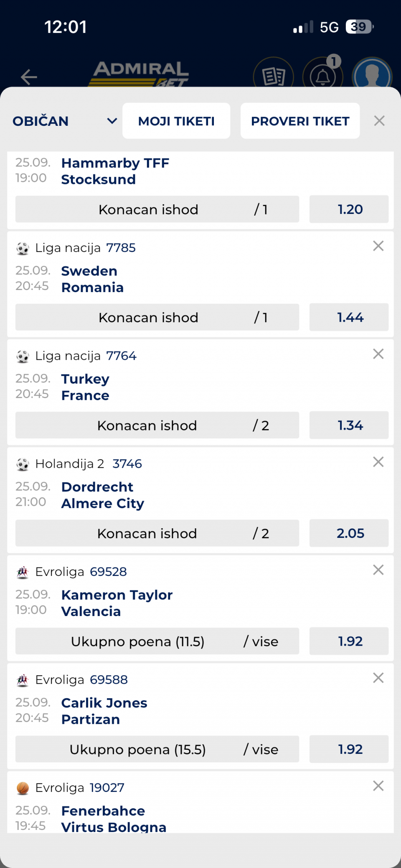This screenshot has height=868, width=401.
Task: Open notifications bell with badge
Action: coord(323,75)
